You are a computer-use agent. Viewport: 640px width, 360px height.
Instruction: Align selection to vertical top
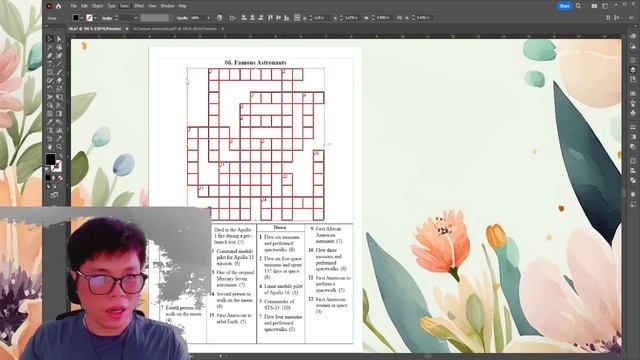coord(270,18)
